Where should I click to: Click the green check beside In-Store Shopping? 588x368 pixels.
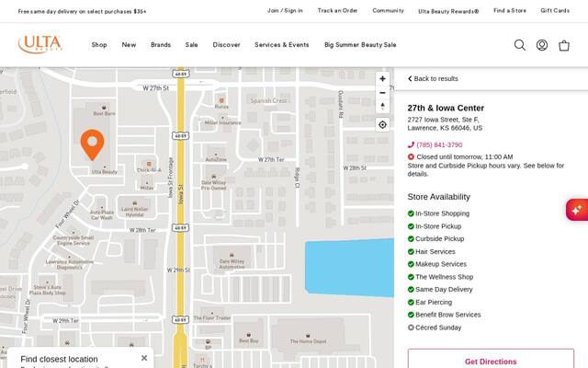[411, 213]
